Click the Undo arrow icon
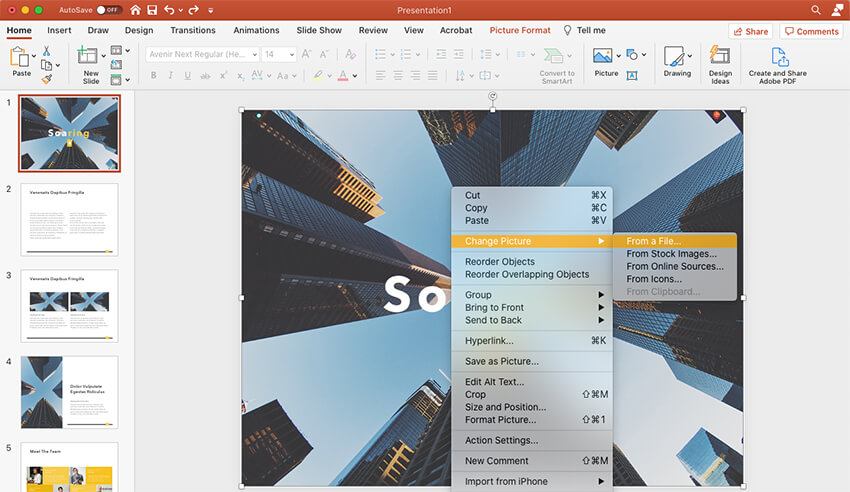 click(x=169, y=10)
